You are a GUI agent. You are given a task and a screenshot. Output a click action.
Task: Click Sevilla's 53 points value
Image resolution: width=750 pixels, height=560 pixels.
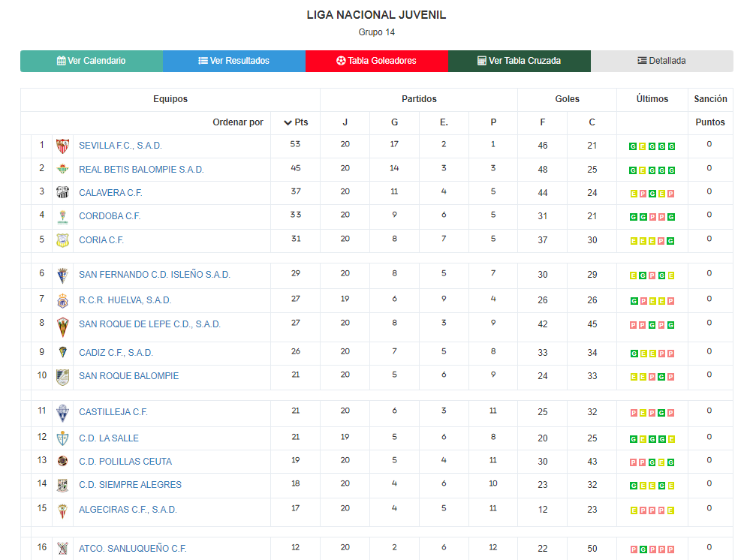295,144
